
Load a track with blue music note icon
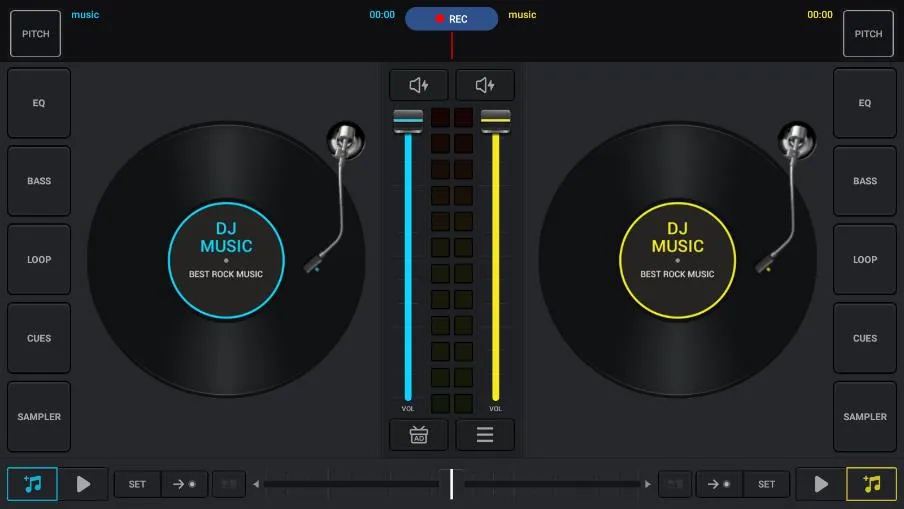pos(32,484)
